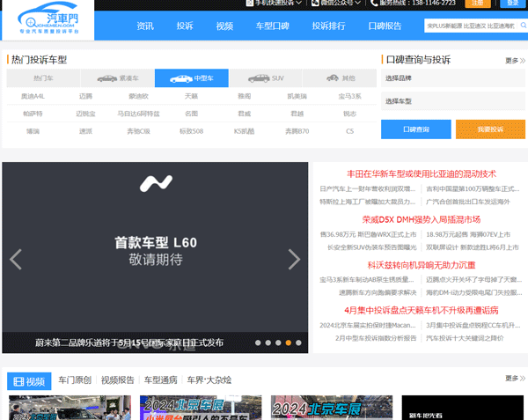Open headline 科沃兹转向机异响无助力沉重
The height and width of the screenshot is (420, 528).
(422, 265)
